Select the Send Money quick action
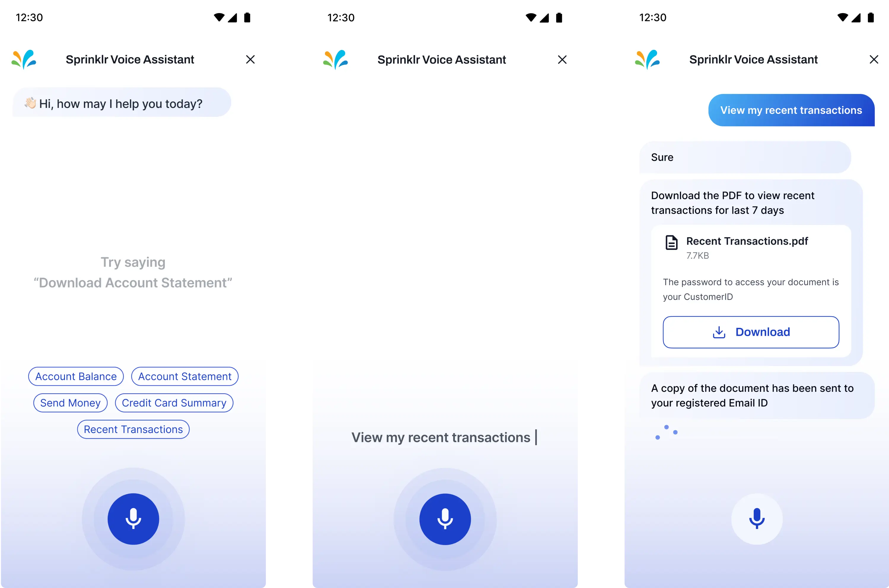 click(70, 402)
